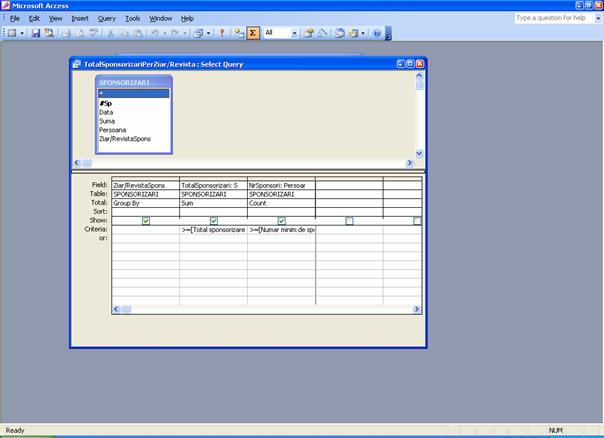This screenshot has width=604, height=438.
Task: Select the Suma field in the table list
Action: pyautogui.click(x=106, y=121)
